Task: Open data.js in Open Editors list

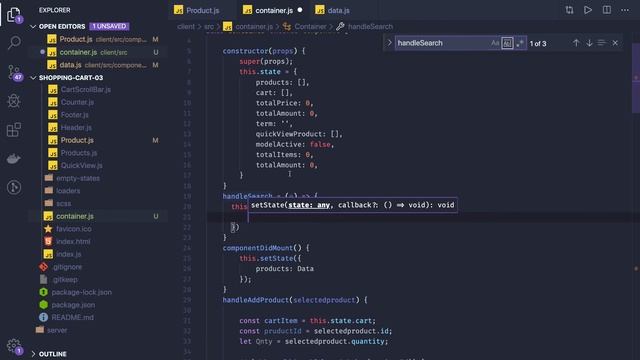Action: 98,65
